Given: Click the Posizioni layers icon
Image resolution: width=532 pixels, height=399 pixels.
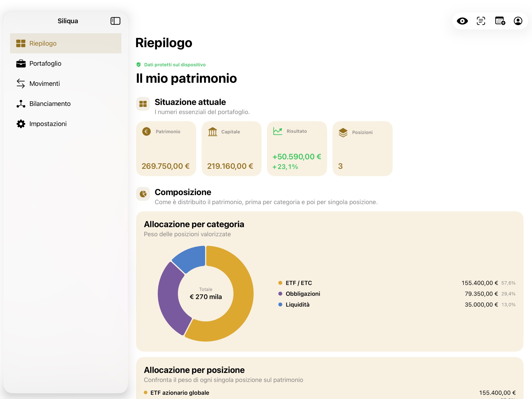Looking at the screenshot, I should click(x=343, y=132).
